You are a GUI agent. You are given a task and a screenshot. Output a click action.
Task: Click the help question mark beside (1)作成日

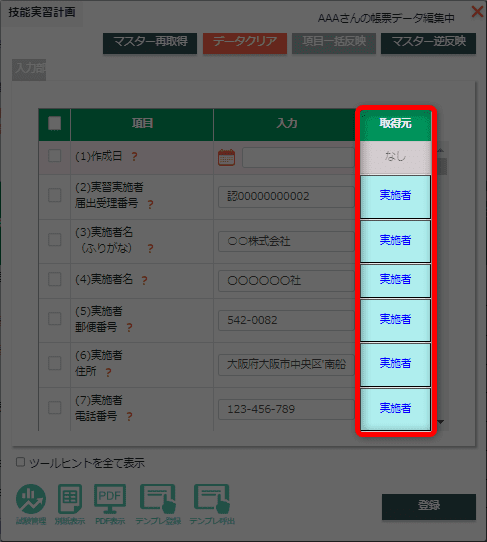tap(134, 157)
